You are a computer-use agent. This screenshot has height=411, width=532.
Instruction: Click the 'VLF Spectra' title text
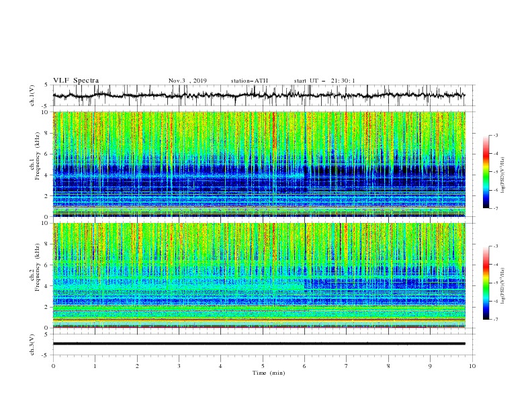pyautogui.click(x=76, y=81)
